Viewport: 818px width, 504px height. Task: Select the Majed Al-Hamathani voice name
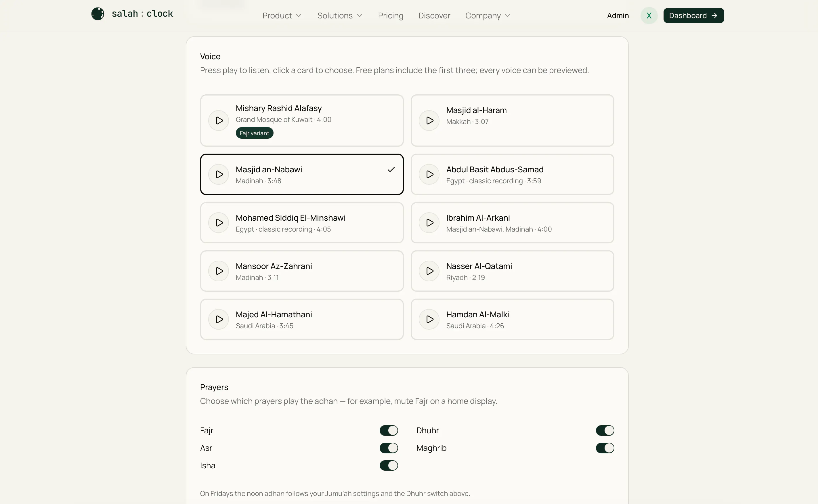[274, 314]
